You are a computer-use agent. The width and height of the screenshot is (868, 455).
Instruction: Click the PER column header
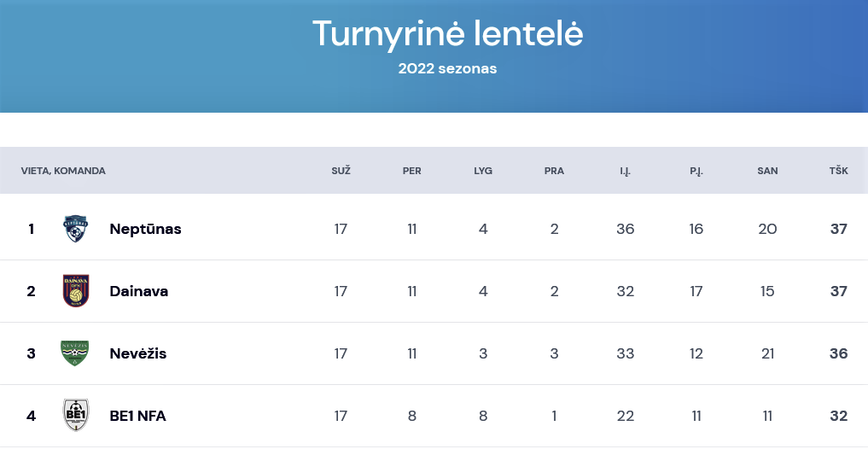pos(412,171)
